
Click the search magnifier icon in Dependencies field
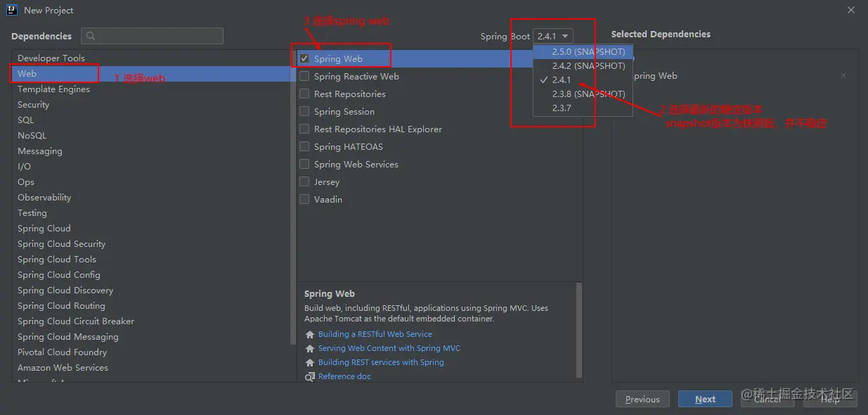(91, 36)
